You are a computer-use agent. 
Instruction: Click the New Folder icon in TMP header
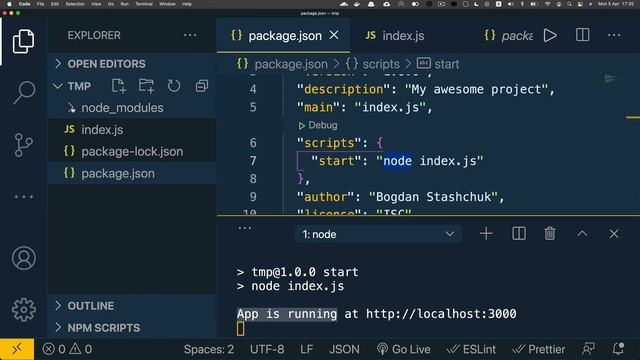coord(146,86)
